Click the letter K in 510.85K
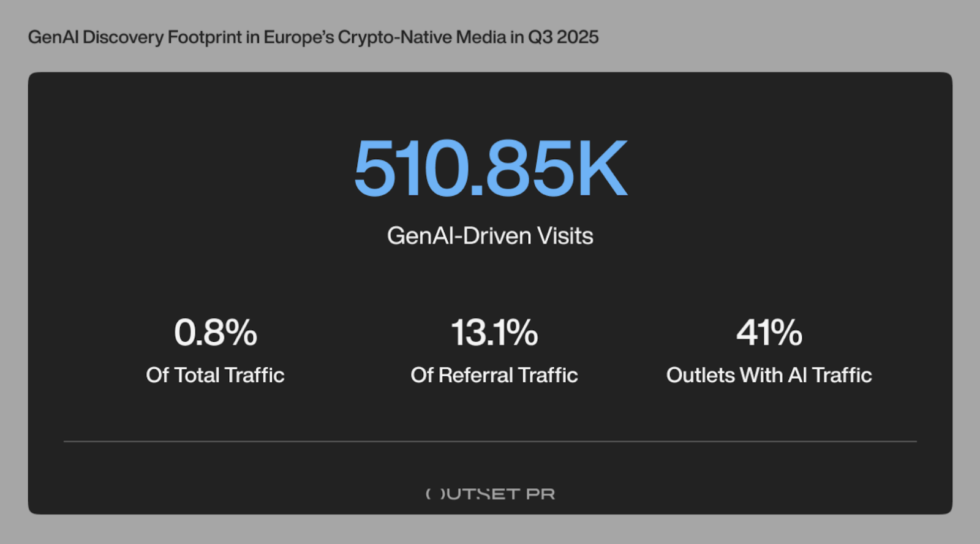980x544 pixels. (x=601, y=168)
